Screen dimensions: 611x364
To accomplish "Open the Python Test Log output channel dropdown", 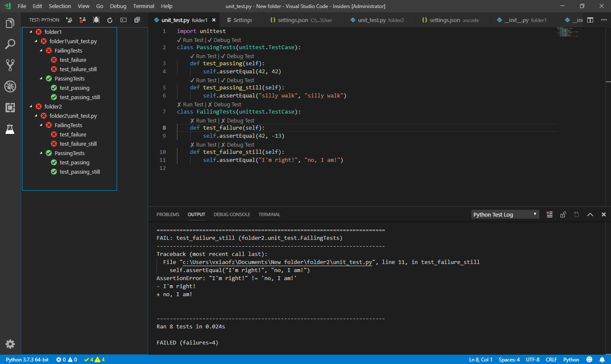I will (x=505, y=214).
